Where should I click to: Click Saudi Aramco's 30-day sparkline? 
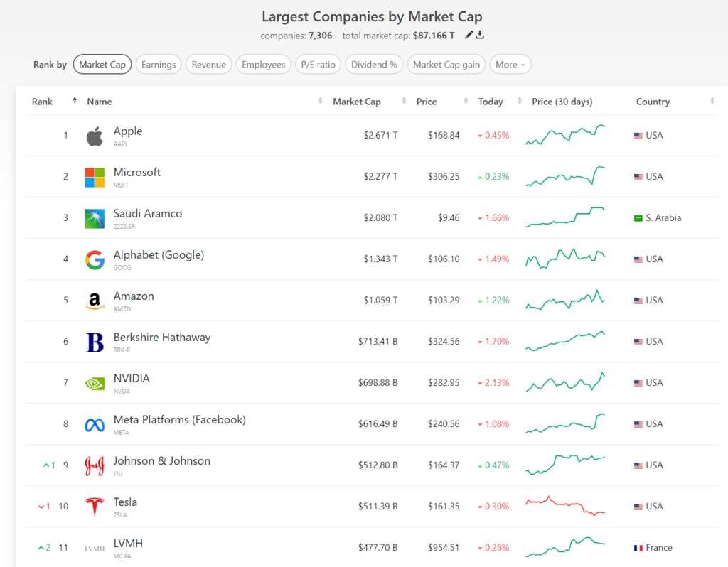tap(565, 217)
